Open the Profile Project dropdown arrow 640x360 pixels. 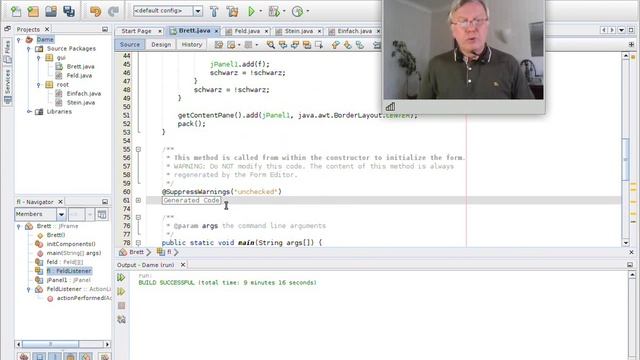pos(307,11)
